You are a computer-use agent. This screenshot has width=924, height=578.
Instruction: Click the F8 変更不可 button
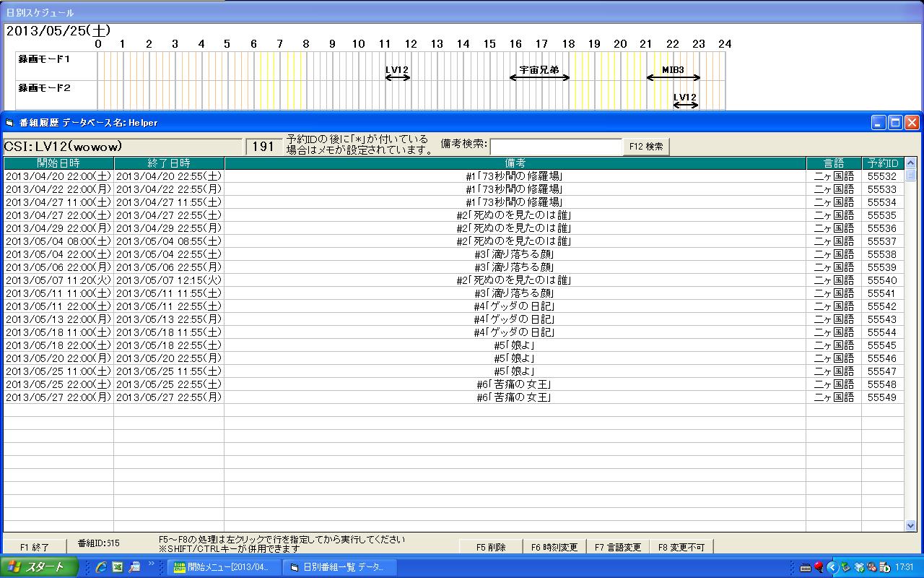pyautogui.click(x=681, y=547)
